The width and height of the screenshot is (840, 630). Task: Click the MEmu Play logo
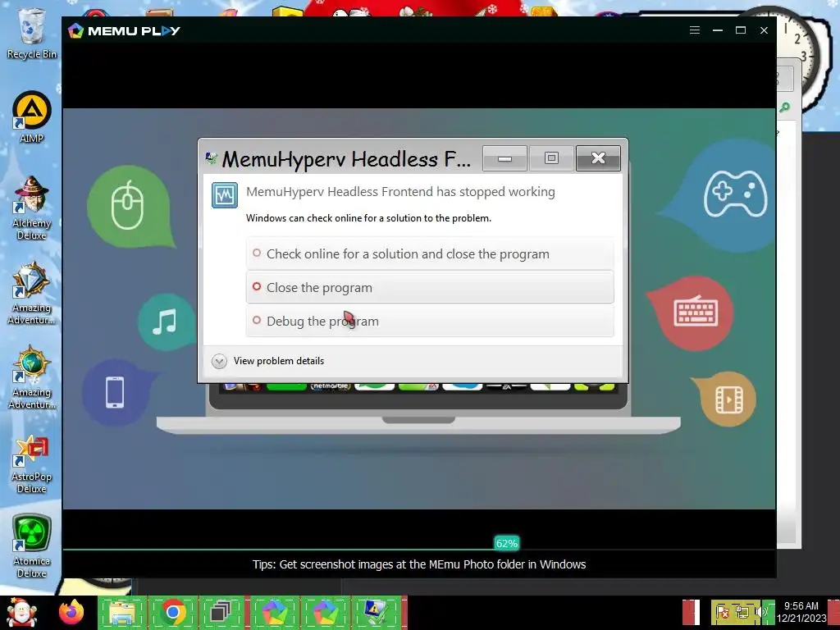point(125,30)
